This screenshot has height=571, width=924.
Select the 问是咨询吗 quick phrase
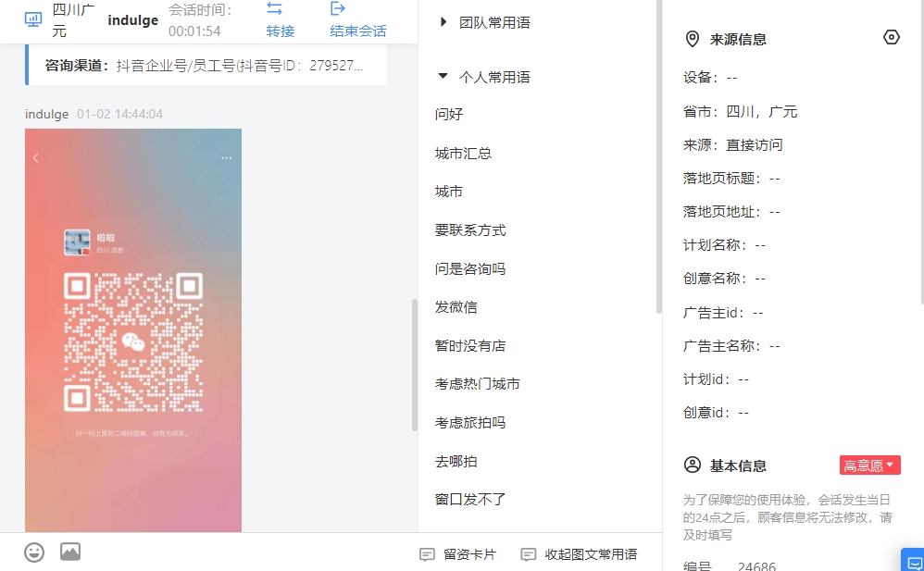click(x=470, y=268)
